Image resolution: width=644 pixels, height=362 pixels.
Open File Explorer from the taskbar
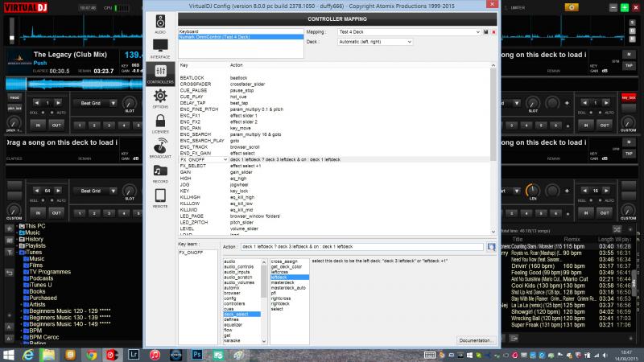(x=48, y=355)
